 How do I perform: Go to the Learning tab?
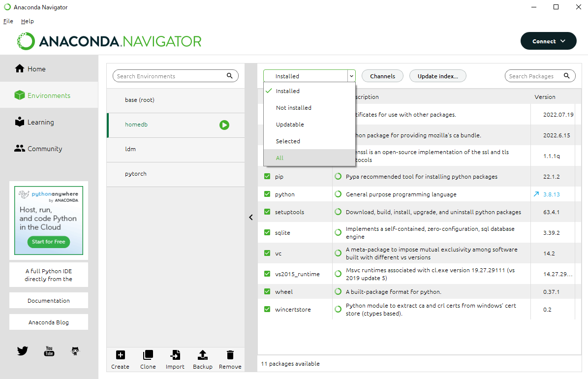click(49, 122)
